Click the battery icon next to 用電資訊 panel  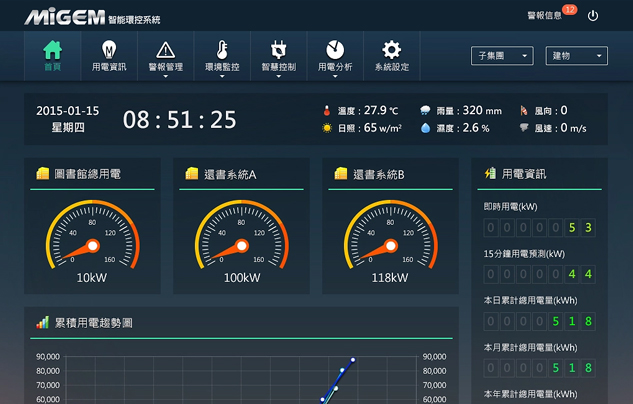point(490,174)
